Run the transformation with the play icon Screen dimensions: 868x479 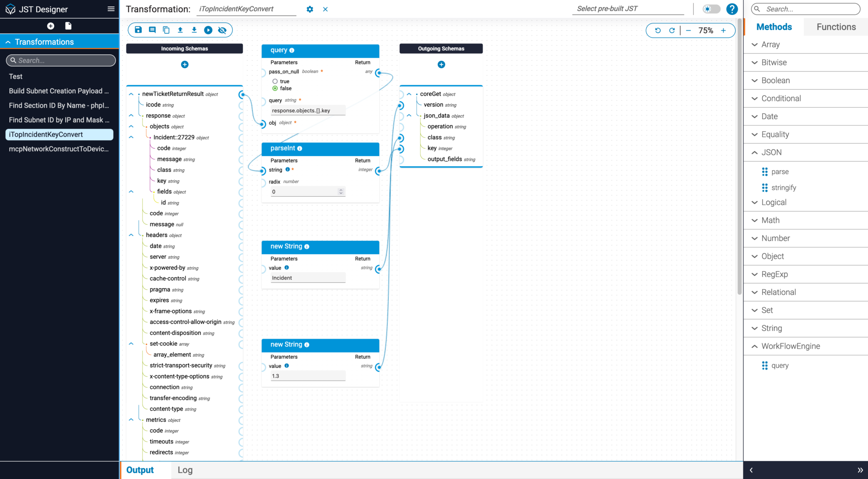point(208,30)
